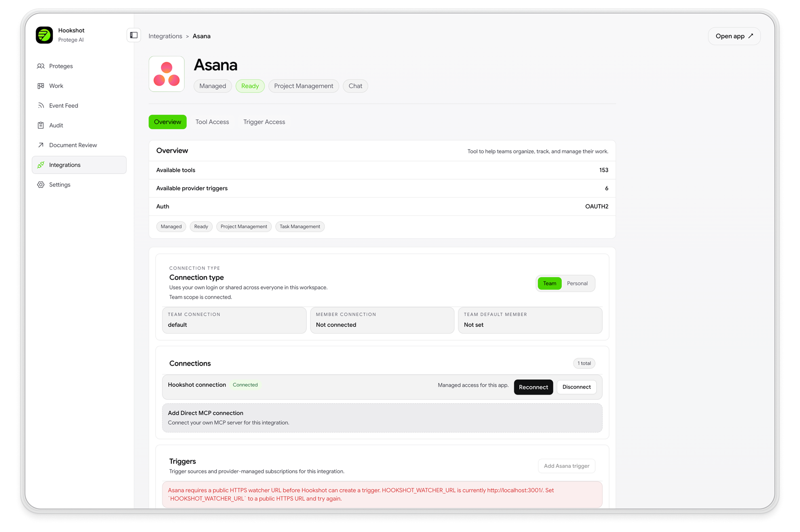
Task: Click the OAUTH2 auth value
Action: point(597,206)
